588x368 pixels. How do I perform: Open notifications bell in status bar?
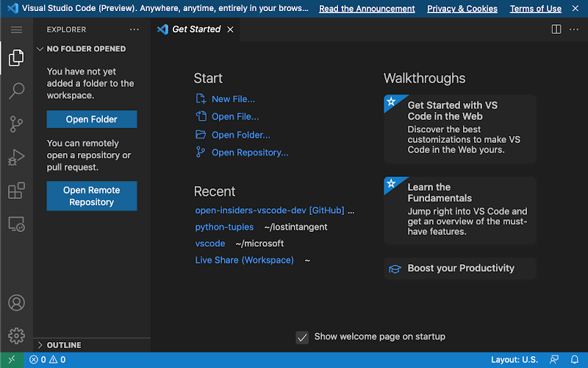tap(575, 360)
